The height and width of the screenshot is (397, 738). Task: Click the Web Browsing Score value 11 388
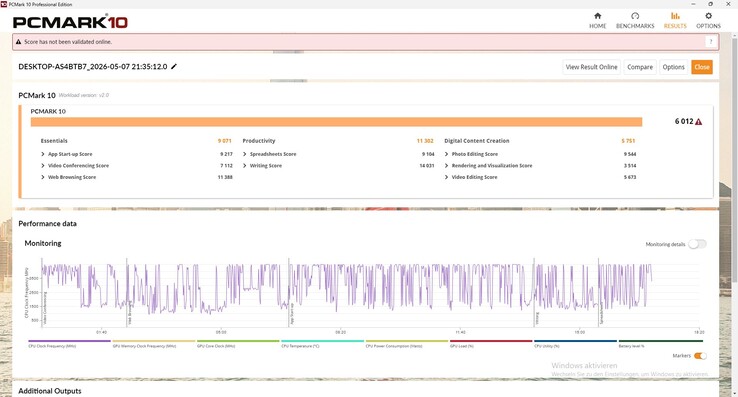tap(225, 177)
